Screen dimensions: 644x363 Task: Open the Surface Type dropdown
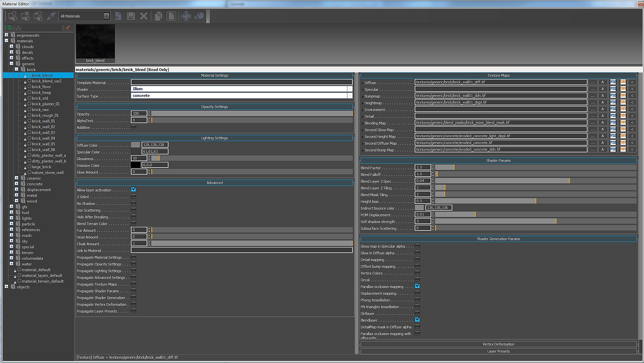pyautogui.click(x=350, y=96)
